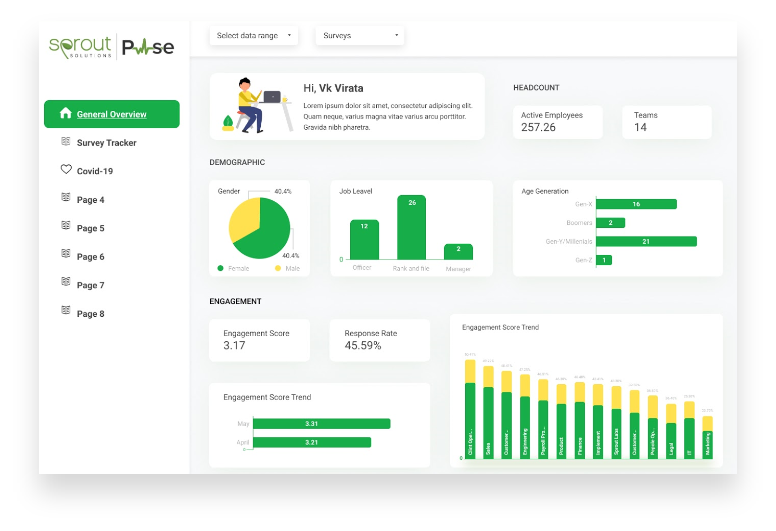Toggle the Male legend in Gender chart
The width and height of the screenshot is (776, 531).
(289, 268)
